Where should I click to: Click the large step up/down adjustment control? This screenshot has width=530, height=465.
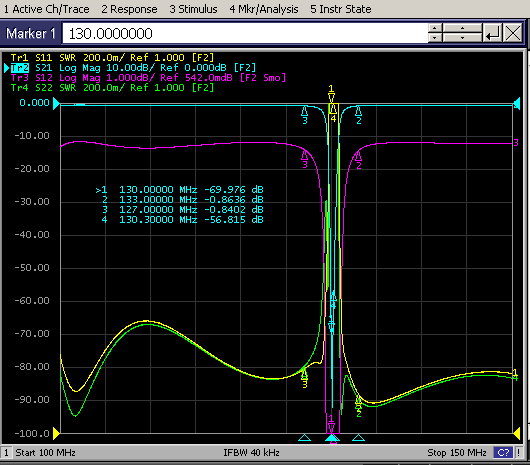pos(462,33)
